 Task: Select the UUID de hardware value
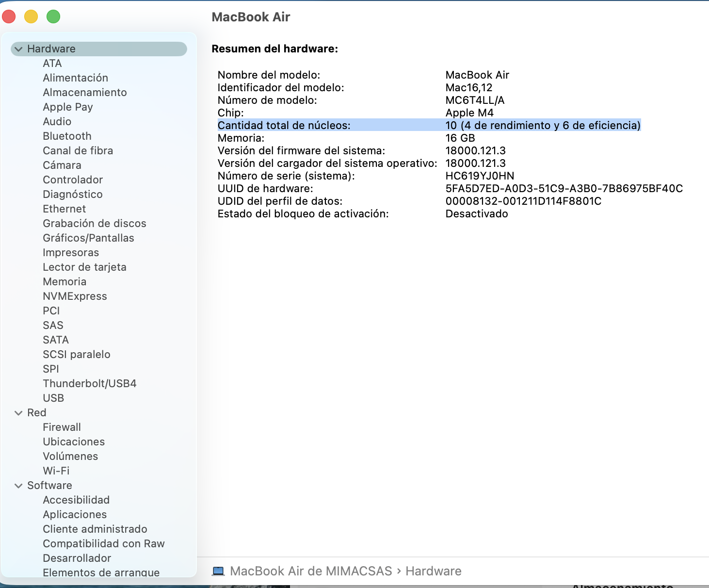point(564,189)
